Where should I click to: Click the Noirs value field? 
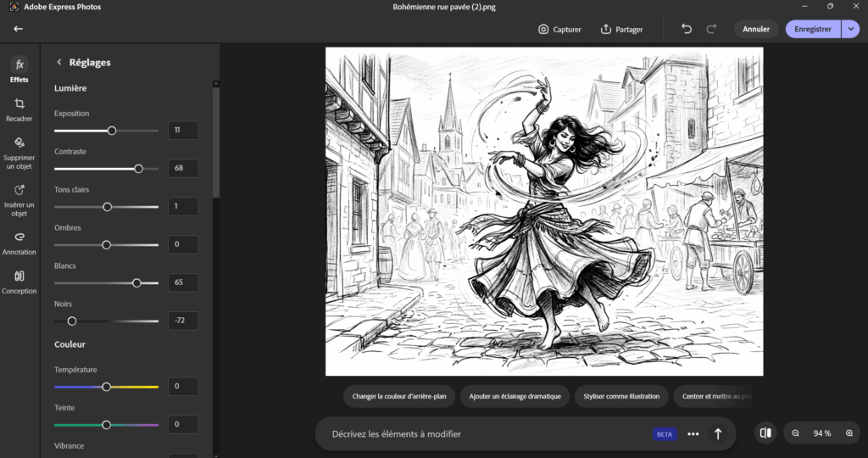click(183, 320)
